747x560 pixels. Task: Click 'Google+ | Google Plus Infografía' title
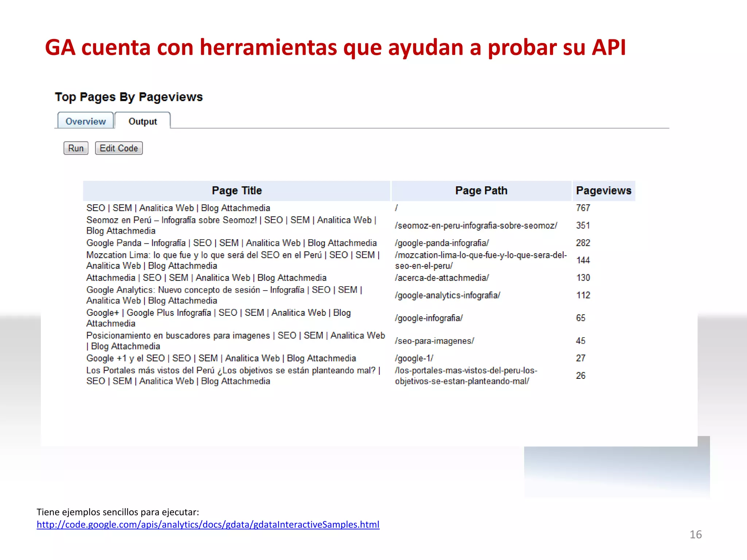point(218,318)
